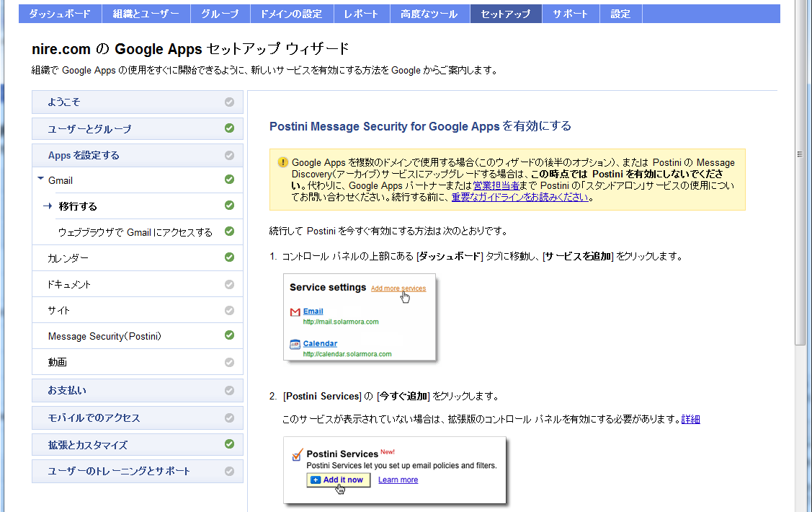Click gray check icon beside ドキュメント
Image resolution: width=812 pixels, height=512 pixels.
click(229, 285)
